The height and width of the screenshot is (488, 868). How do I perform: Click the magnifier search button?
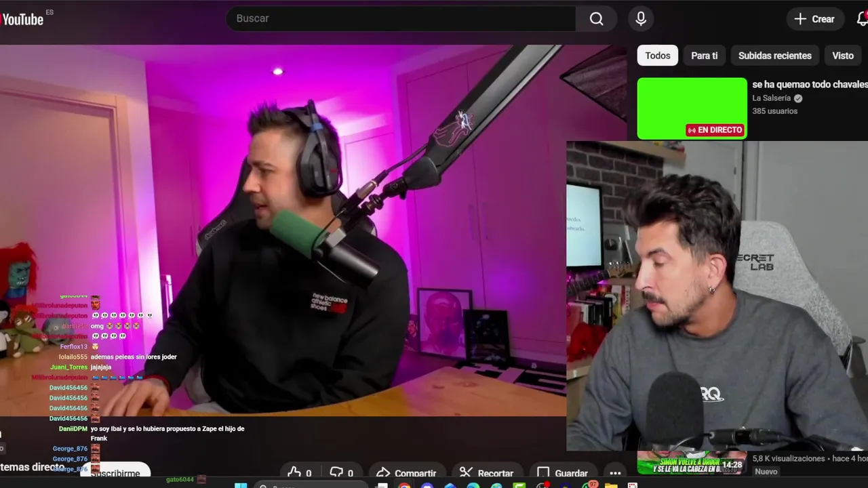pos(596,18)
